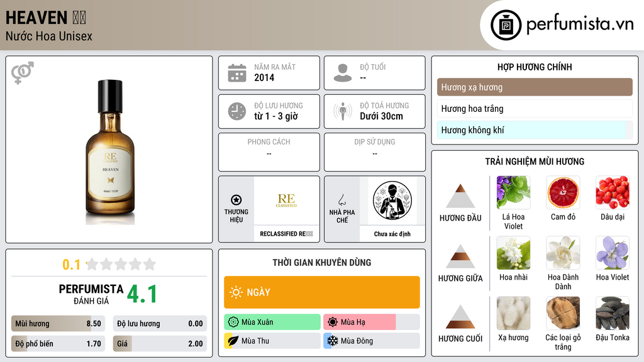The width and height of the screenshot is (644, 362).
Task: Click the Thời gian khuyên dùng heading
Action: (x=322, y=262)
